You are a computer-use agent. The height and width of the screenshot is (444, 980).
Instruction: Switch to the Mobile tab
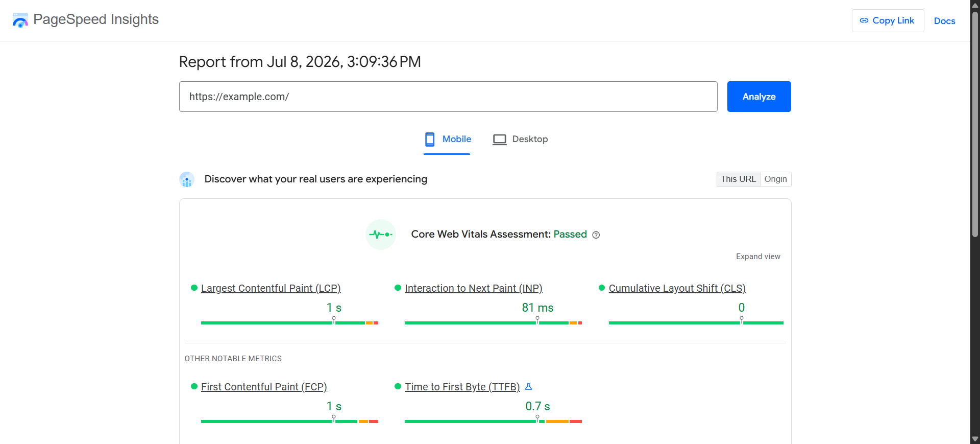tap(447, 139)
